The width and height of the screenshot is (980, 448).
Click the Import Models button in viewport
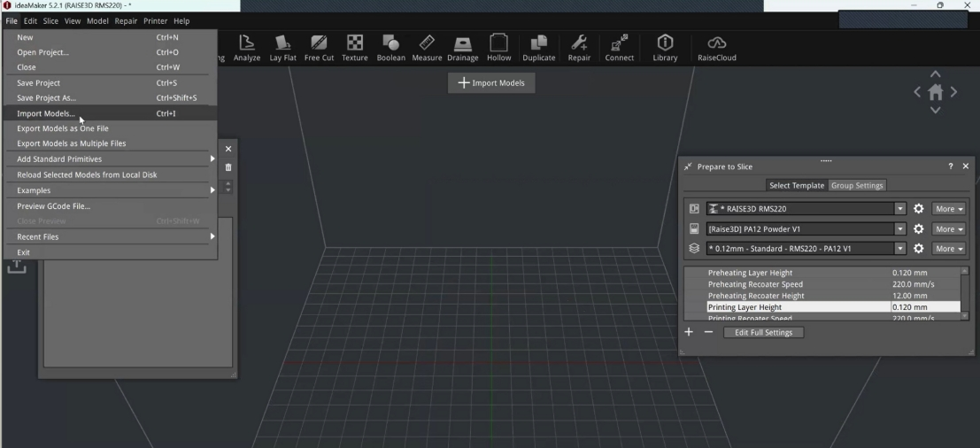tap(491, 82)
